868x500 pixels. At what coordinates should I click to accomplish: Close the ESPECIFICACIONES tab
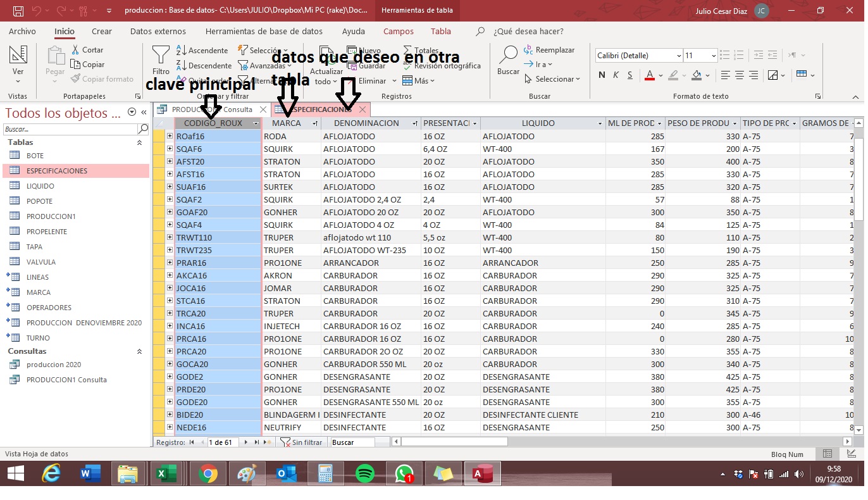[x=363, y=109]
